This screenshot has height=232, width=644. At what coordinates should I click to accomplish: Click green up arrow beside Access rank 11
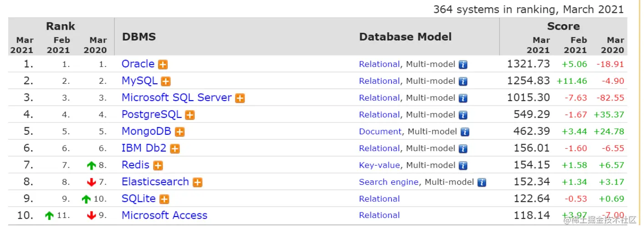coord(50,216)
